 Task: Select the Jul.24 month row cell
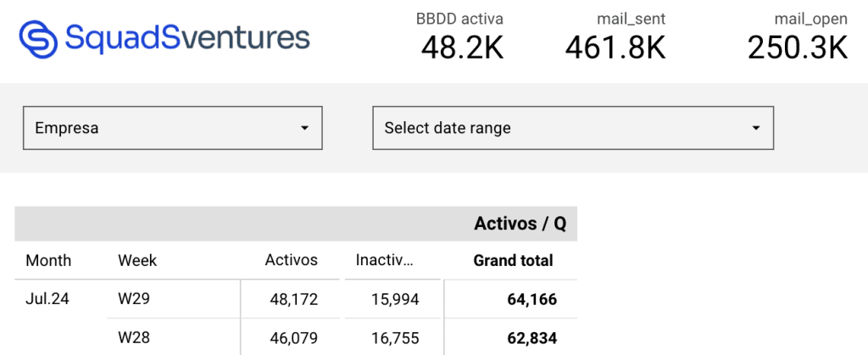47,298
